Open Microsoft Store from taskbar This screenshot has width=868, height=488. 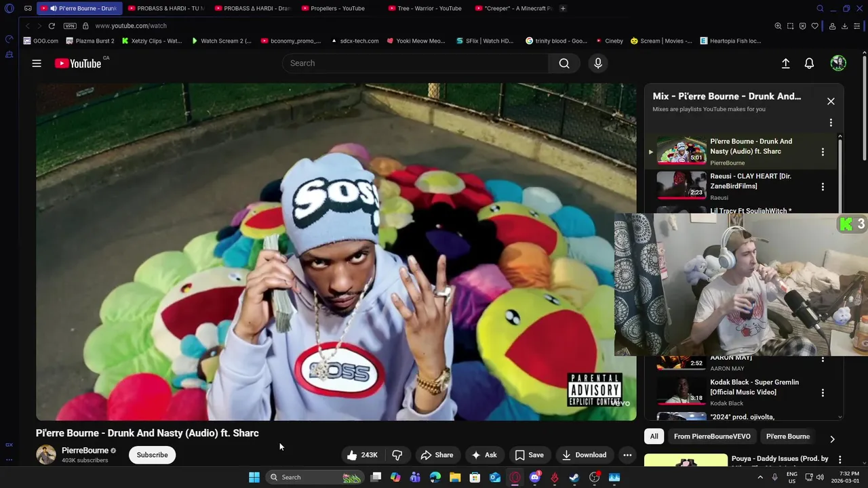click(x=475, y=477)
